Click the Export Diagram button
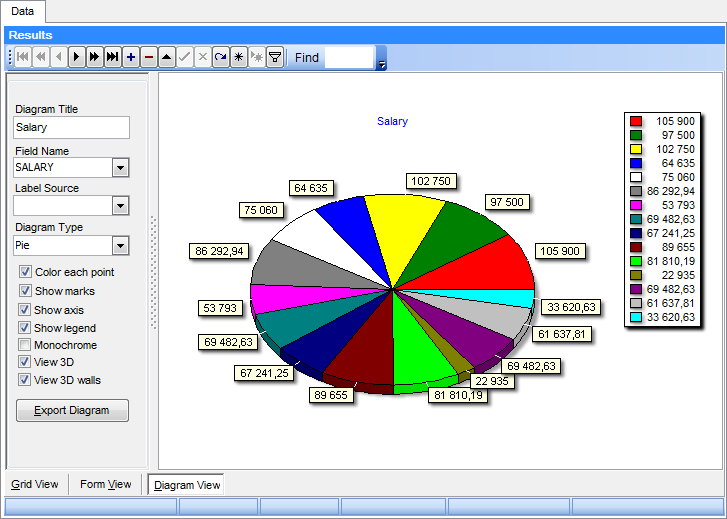Screen dimensions: 727x519 72,411
